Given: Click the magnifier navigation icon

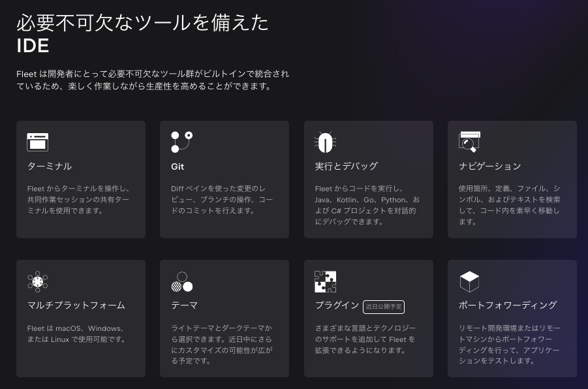Looking at the screenshot, I should (x=469, y=142).
